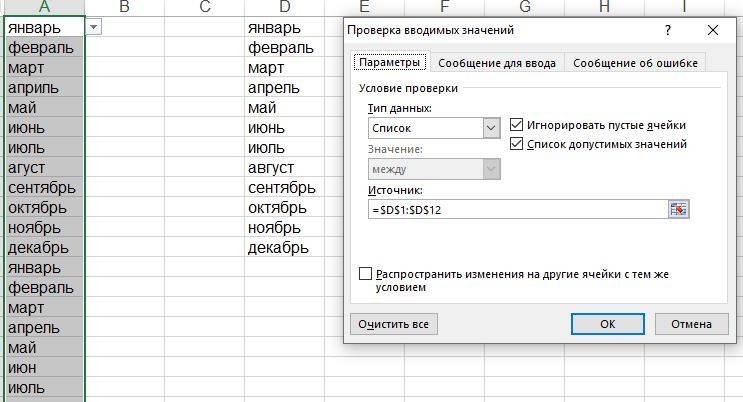Click inside the Источник input field

pos(515,209)
